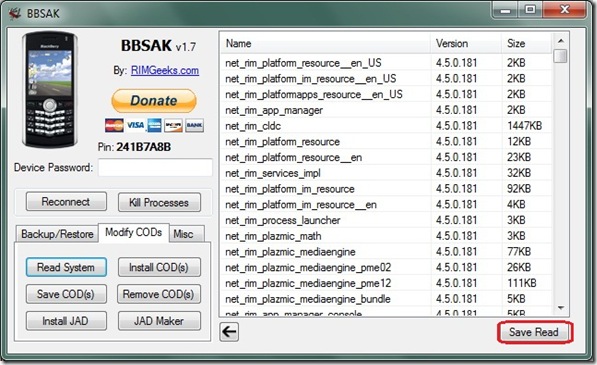Screen dimensions: 597x365
Task: Open the RIMGeeks.com link
Action: pyautogui.click(x=165, y=70)
